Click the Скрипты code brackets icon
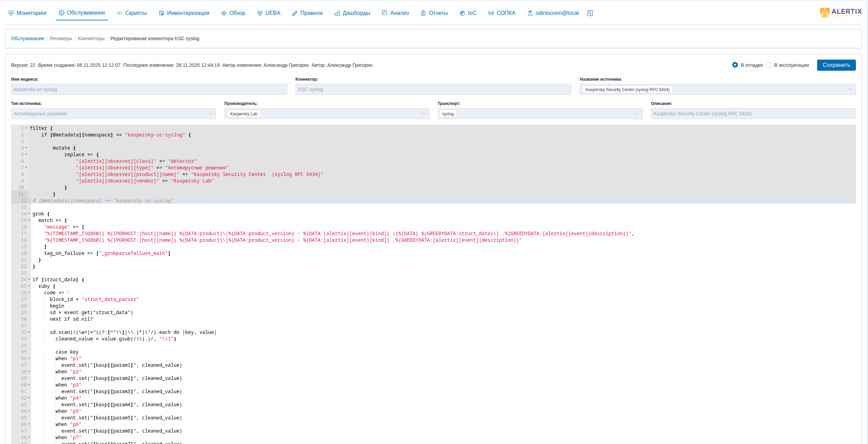The width and height of the screenshot is (868, 444). point(119,13)
